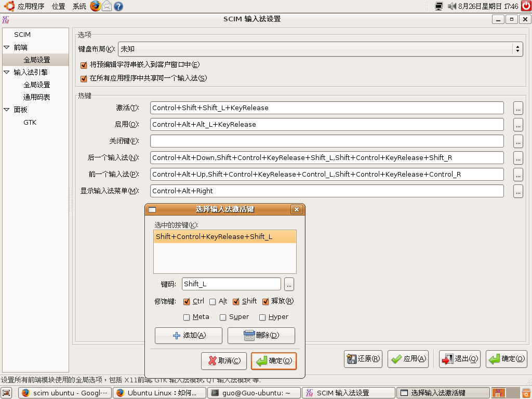Viewport: 532px width, 399px height.
Task: Select Shift+Control+KeyRelease+Shift_L in key list
Action: [225, 237]
